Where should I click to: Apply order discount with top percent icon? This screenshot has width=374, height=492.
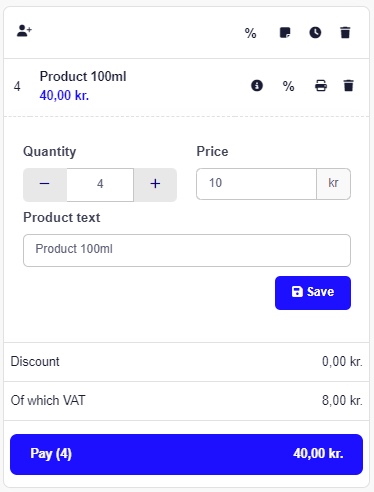pos(250,33)
